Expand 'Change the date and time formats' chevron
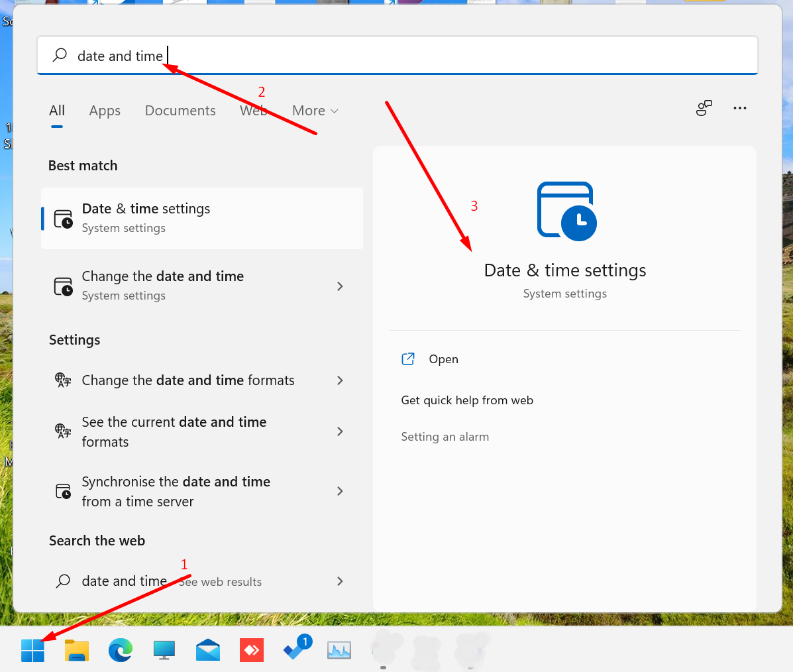The image size is (793, 672). click(340, 380)
